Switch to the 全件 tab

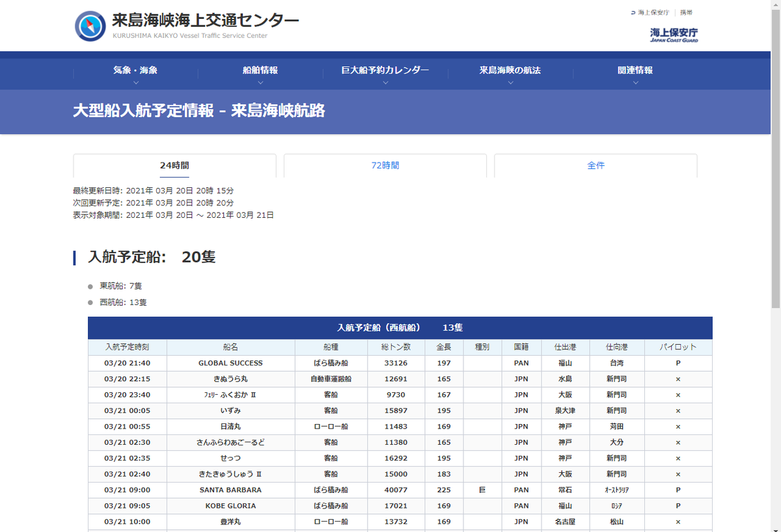[x=596, y=166]
